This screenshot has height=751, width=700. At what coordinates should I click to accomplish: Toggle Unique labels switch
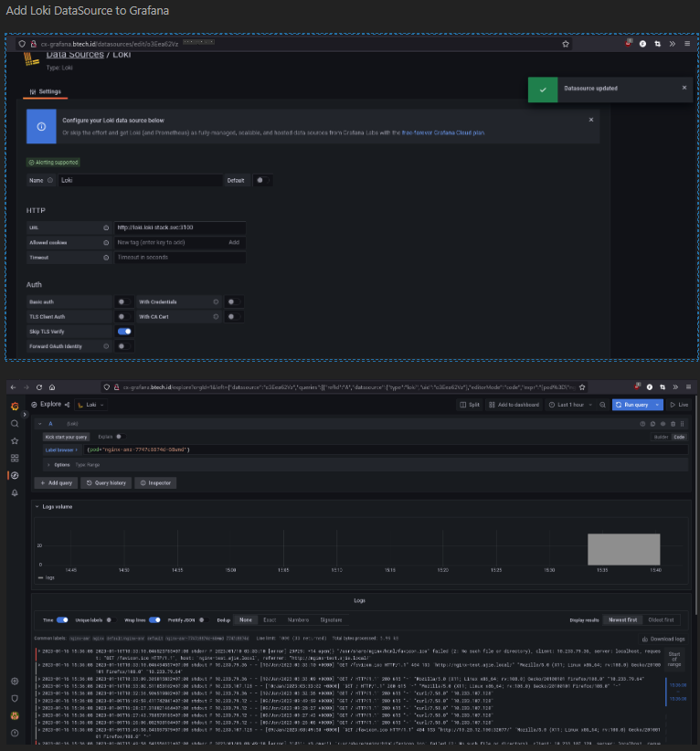point(111,619)
